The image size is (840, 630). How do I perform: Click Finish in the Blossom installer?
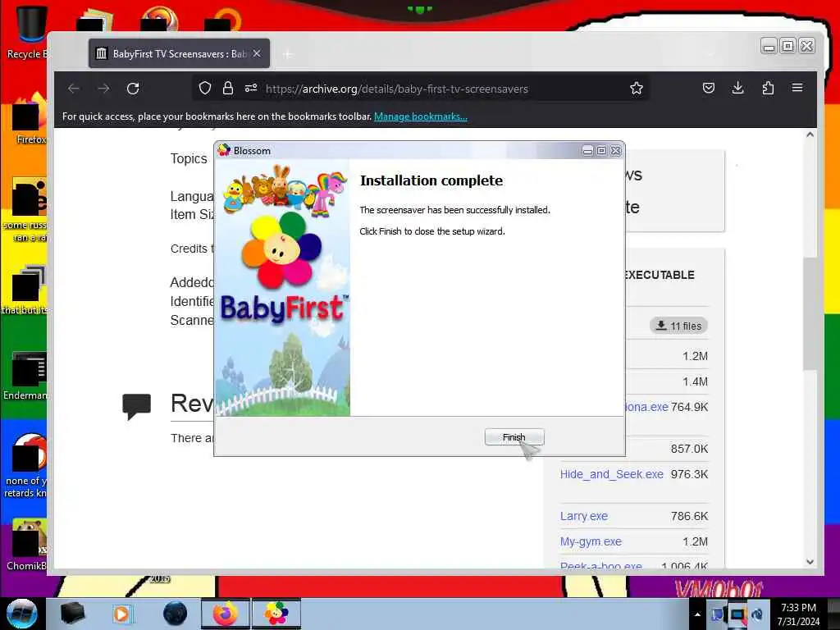click(514, 437)
